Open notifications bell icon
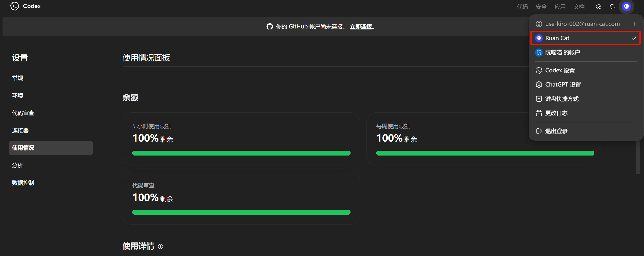644x256 pixels. [x=612, y=7]
